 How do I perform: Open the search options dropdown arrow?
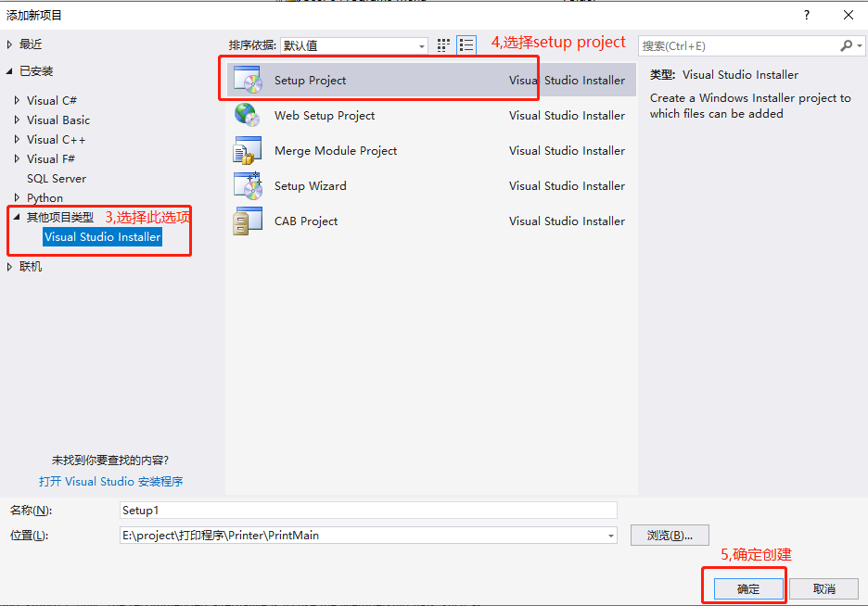[x=860, y=46]
